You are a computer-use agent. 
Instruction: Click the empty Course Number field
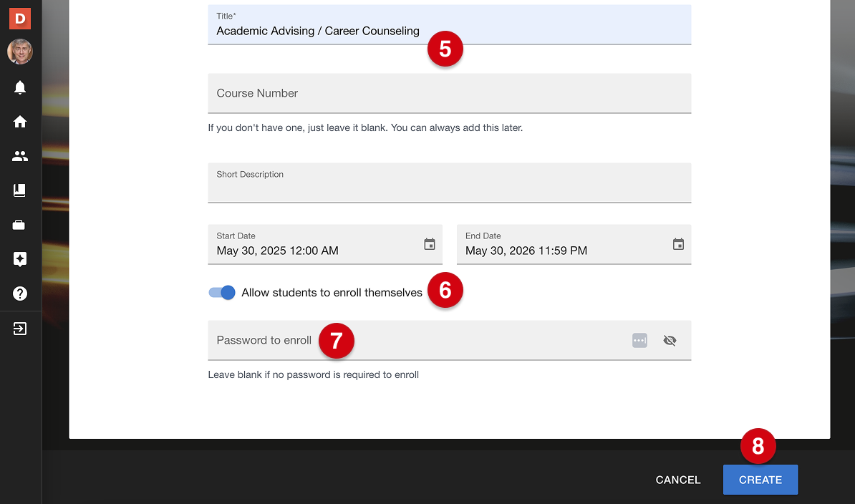358,93
